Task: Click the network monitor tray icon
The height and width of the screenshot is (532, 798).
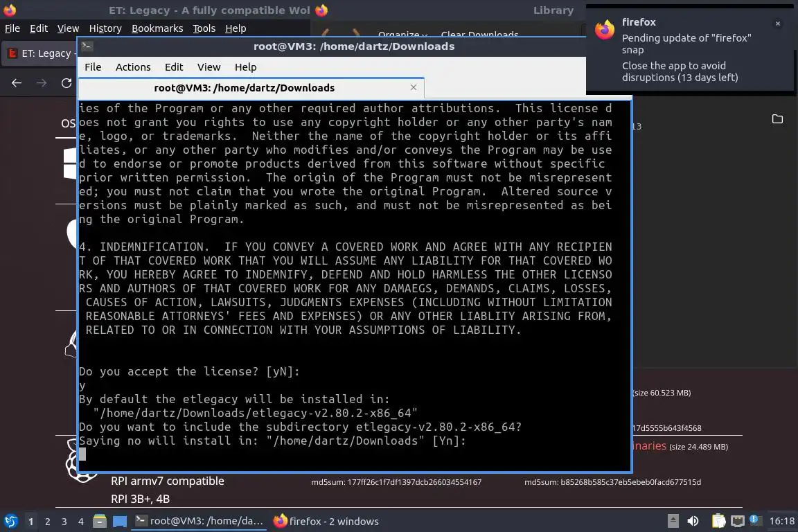Action: coord(738,521)
